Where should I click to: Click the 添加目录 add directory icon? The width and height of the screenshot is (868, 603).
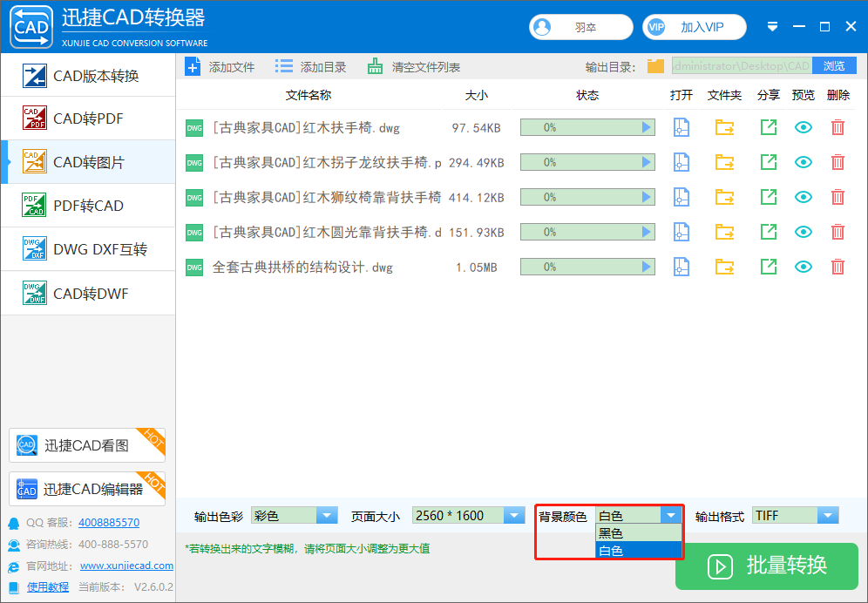coord(281,65)
